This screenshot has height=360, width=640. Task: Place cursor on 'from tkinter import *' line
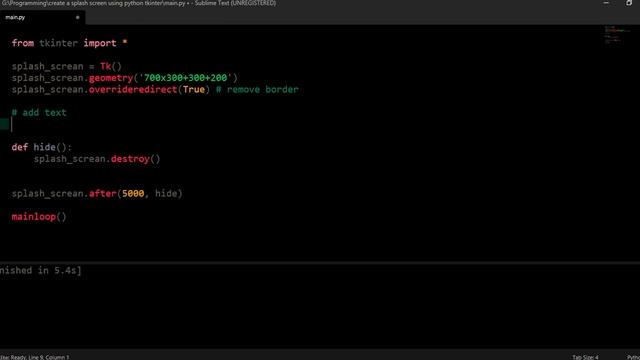69,43
